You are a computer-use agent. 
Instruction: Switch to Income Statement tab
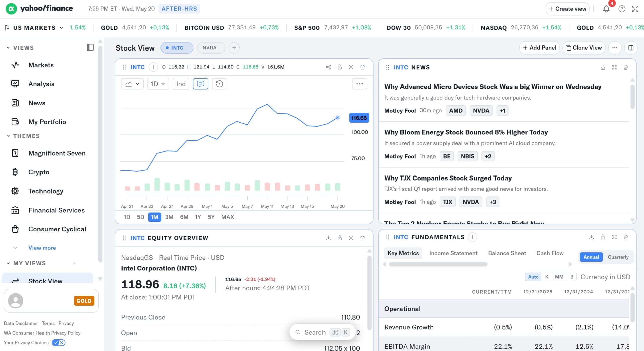click(x=453, y=253)
